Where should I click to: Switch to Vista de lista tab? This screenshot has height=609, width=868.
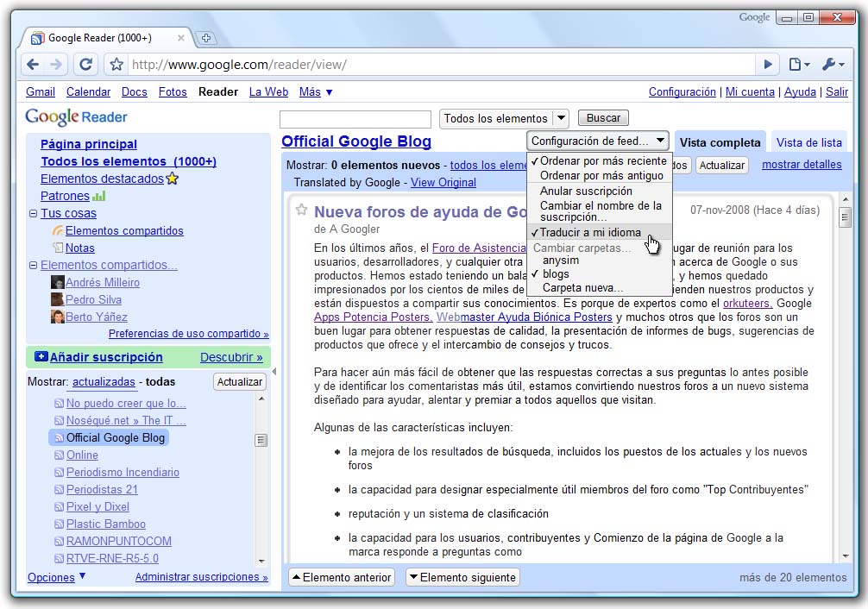tap(808, 142)
